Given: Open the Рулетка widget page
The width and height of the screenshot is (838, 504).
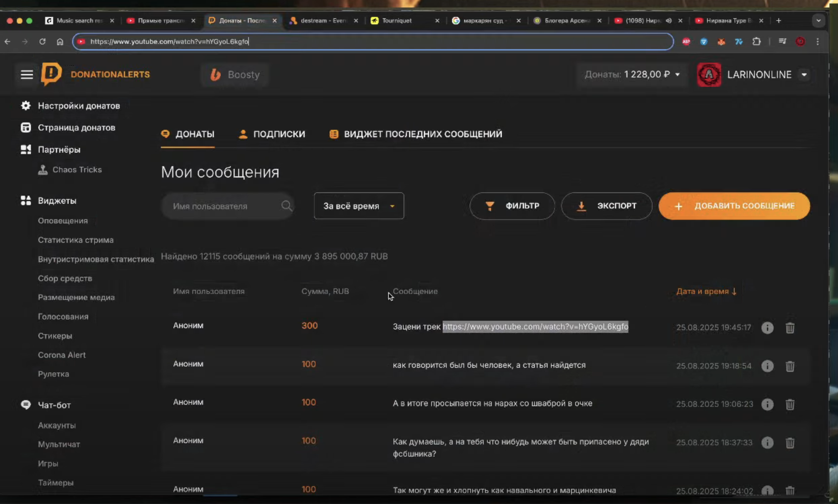Looking at the screenshot, I should click(x=53, y=374).
